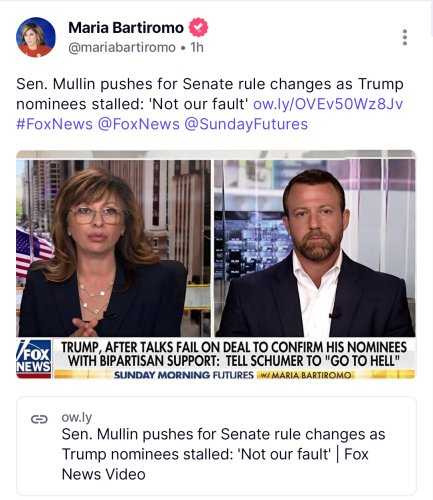Open the @SundayFutures mention
This screenshot has height=500, width=433.
click(x=246, y=124)
